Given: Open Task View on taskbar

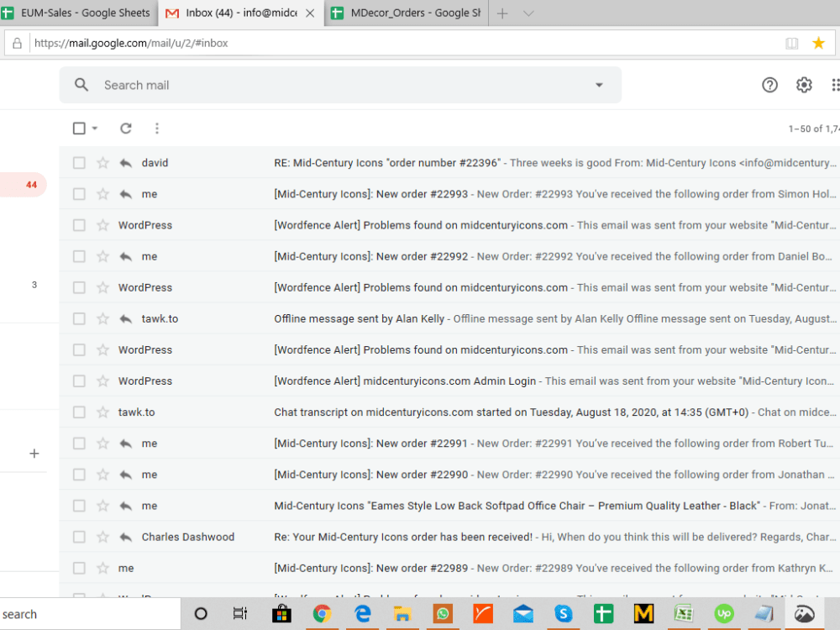Looking at the screenshot, I should pos(240,613).
